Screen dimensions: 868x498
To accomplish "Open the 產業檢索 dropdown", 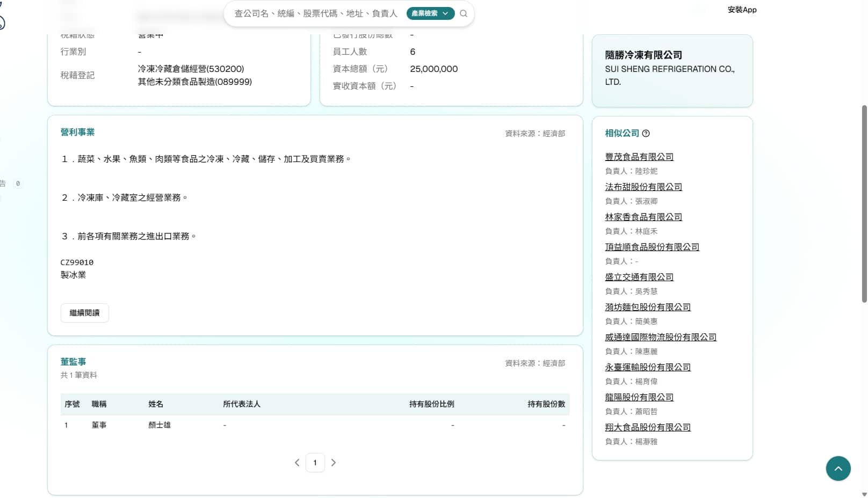I will pos(430,13).
